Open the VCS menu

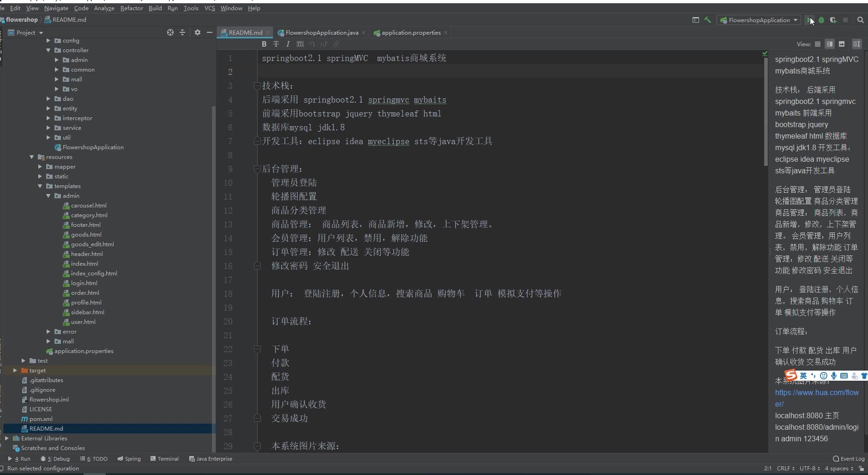210,8
